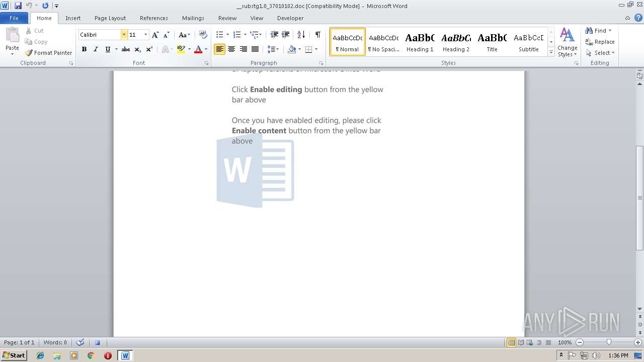
Task: Switch to Print Layout view in status bar
Action: click(x=512, y=342)
